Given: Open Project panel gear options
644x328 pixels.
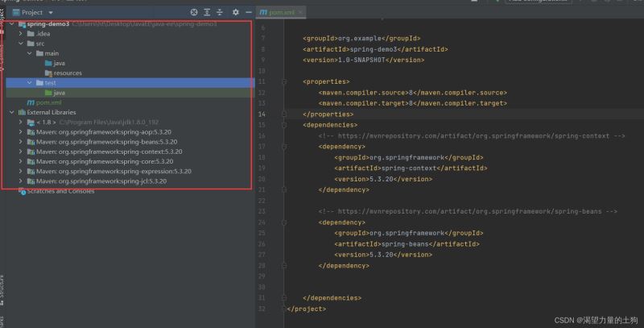Looking at the screenshot, I should [x=235, y=12].
